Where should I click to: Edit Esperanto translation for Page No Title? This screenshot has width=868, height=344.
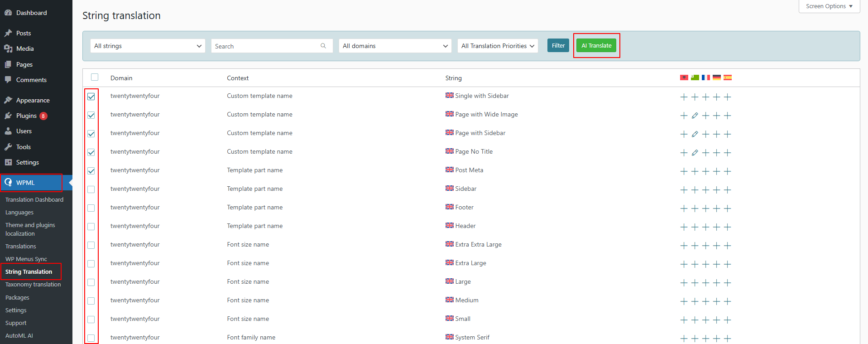[695, 153]
